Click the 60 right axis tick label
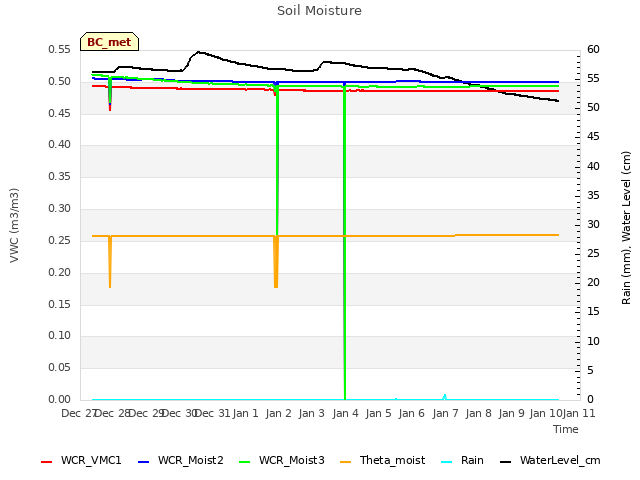 pos(593,49)
